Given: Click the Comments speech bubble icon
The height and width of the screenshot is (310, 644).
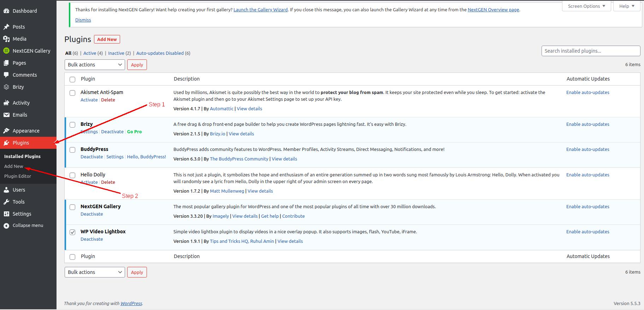Looking at the screenshot, I should coord(6,75).
